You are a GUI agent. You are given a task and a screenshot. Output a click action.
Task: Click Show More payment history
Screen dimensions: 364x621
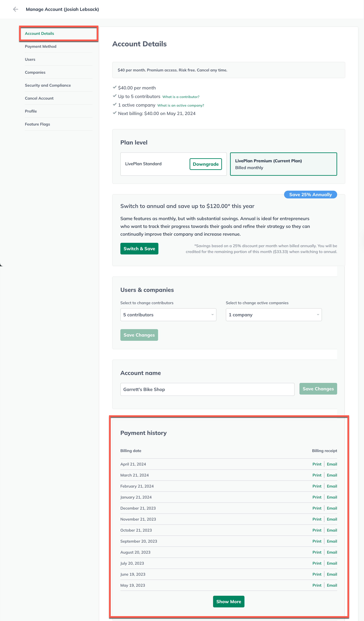point(228,602)
